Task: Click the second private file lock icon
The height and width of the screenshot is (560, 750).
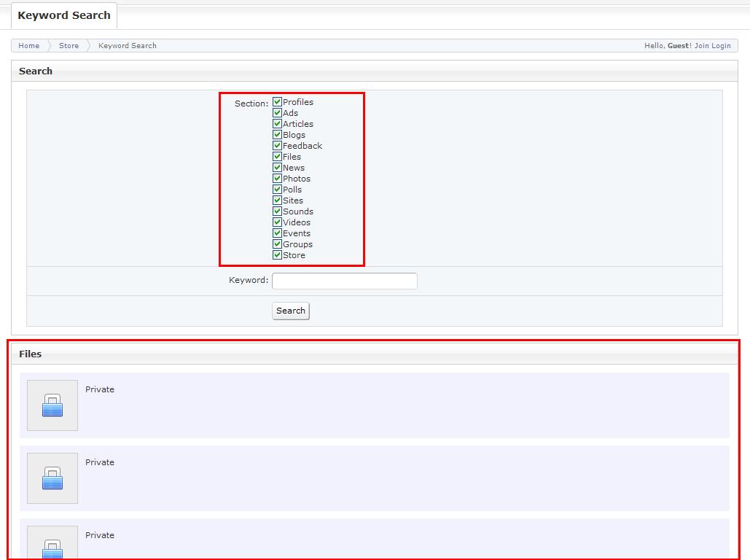Action: (x=52, y=478)
